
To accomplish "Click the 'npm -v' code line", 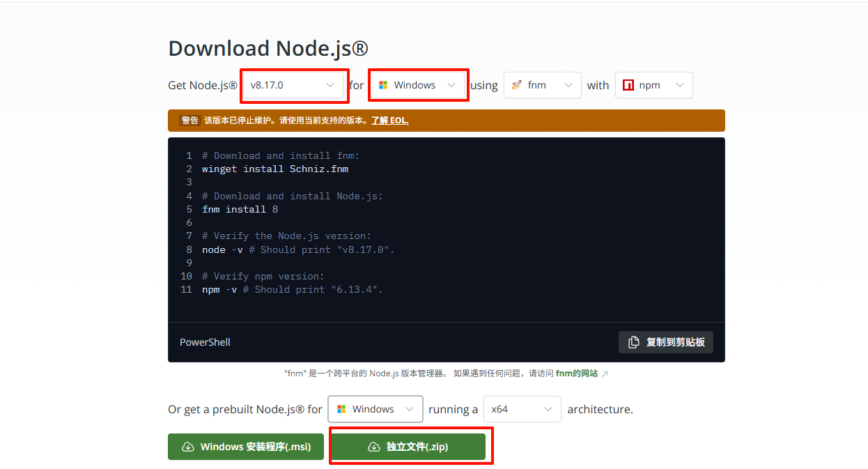I will coord(293,289).
